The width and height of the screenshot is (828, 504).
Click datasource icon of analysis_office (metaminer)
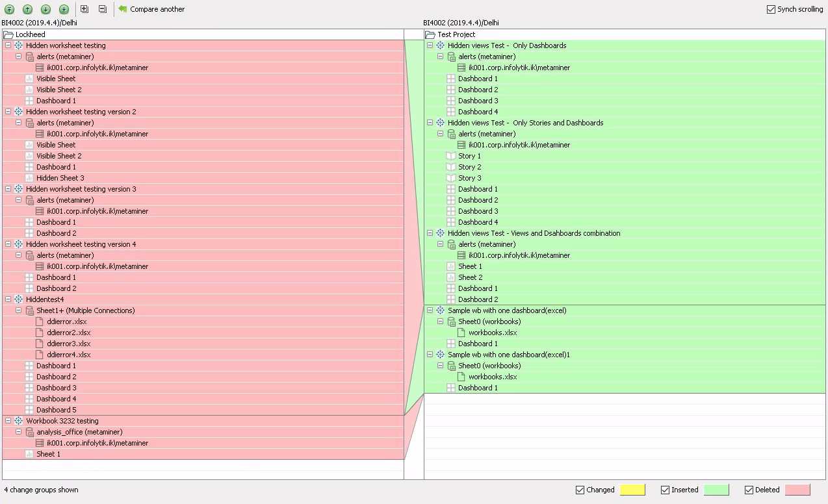tap(29, 432)
